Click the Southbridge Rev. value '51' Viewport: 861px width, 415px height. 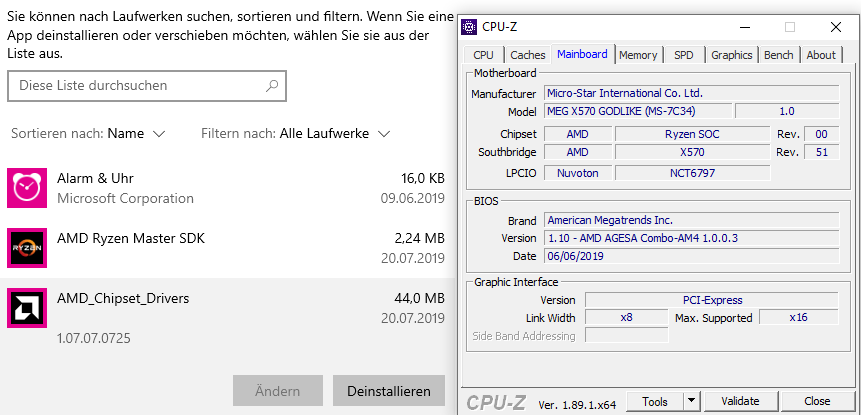[x=821, y=152]
